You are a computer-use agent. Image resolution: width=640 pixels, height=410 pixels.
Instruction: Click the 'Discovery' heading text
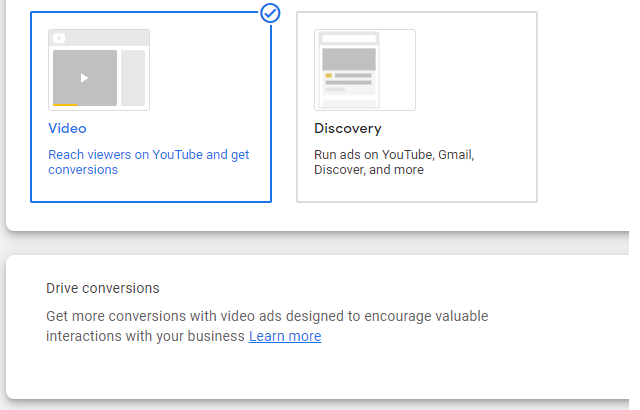tap(348, 129)
